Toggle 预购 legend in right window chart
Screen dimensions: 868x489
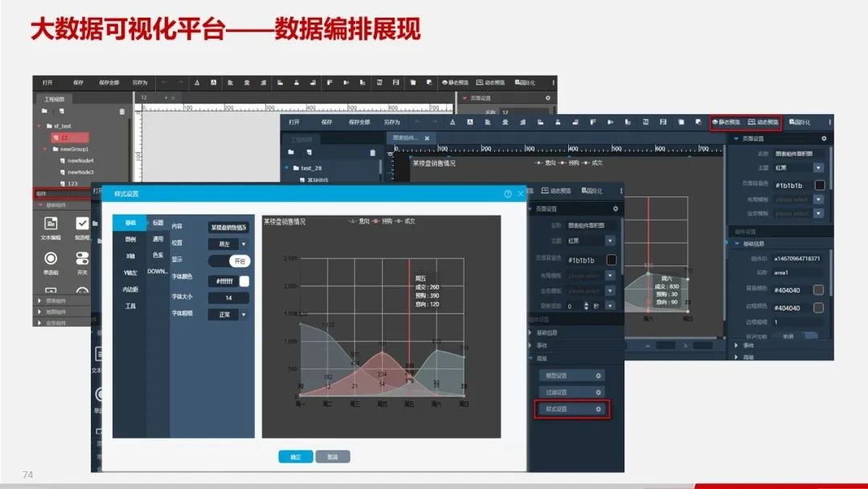click(x=568, y=162)
